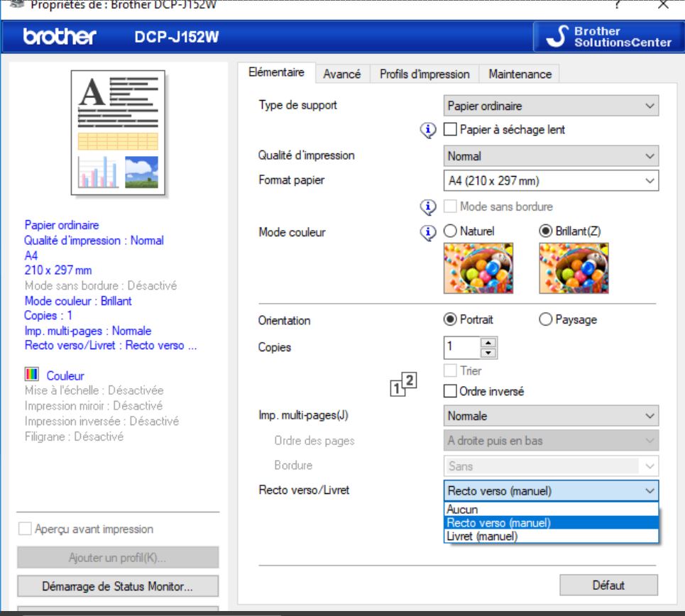Image resolution: width=685 pixels, height=616 pixels.
Task: Select the Naturel color sample image
Action: coord(478,268)
